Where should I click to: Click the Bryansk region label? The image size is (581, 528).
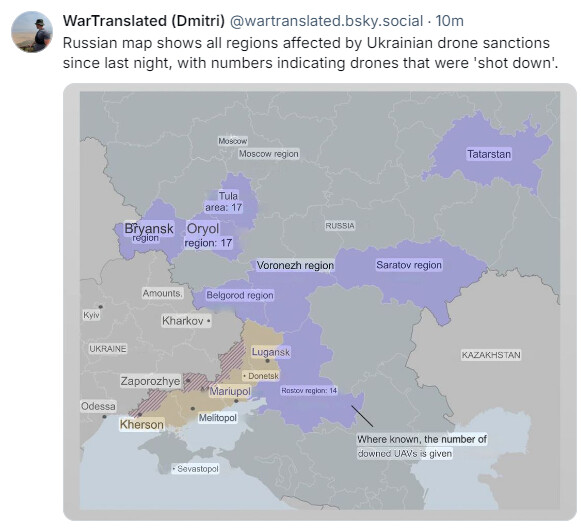148,232
